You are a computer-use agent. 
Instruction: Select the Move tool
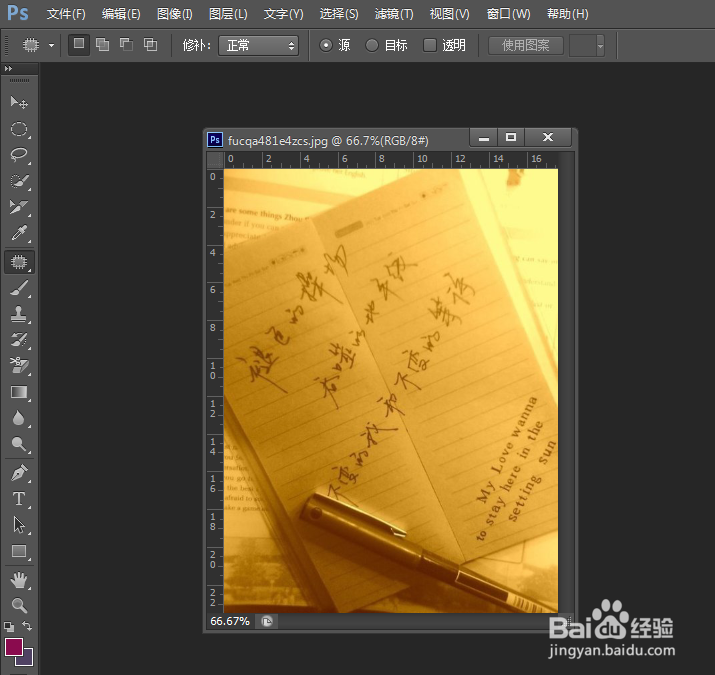coord(19,102)
